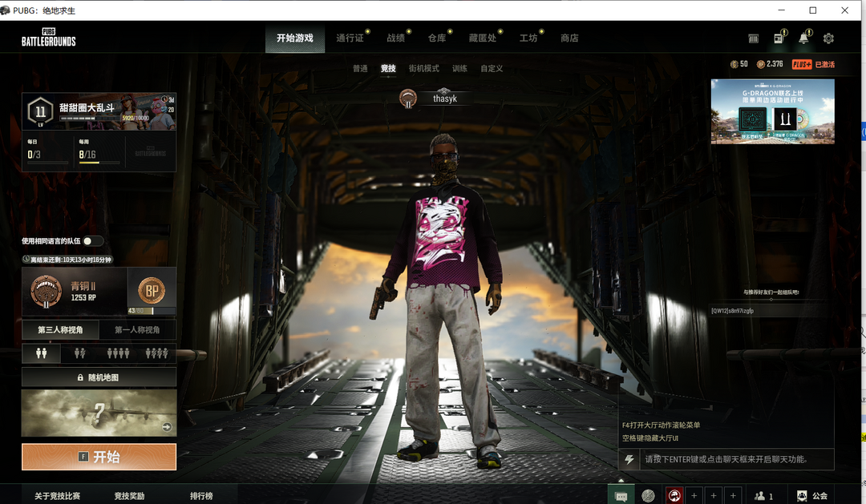Open the 商店 store tab
Screen dimensions: 866x504
coord(569,38)
